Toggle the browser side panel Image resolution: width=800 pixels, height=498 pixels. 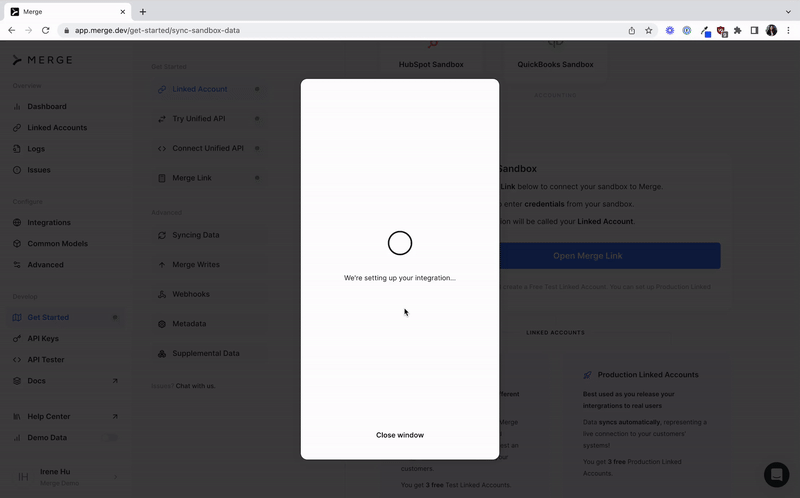[x=754, y=30]
